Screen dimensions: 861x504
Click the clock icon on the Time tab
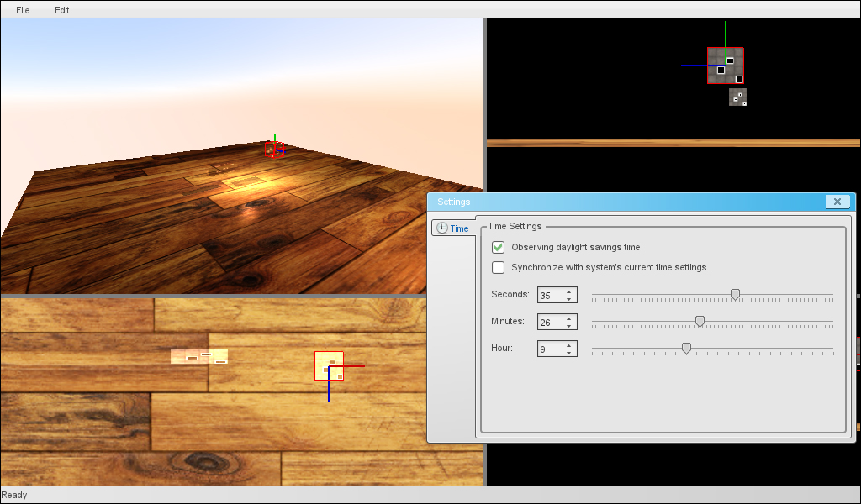(x=442, y=228)
